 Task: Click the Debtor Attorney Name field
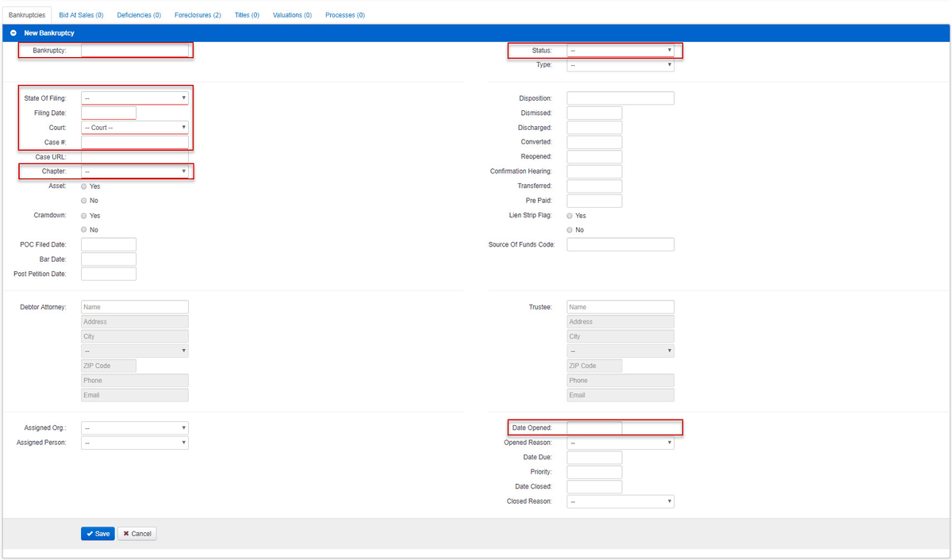pyautogui.click(x=135, y=307)
